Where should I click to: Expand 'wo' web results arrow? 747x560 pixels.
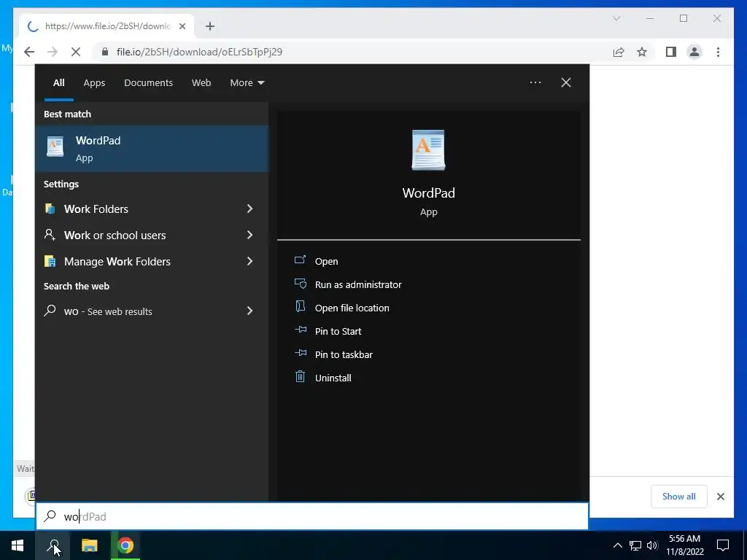(249, 311)
